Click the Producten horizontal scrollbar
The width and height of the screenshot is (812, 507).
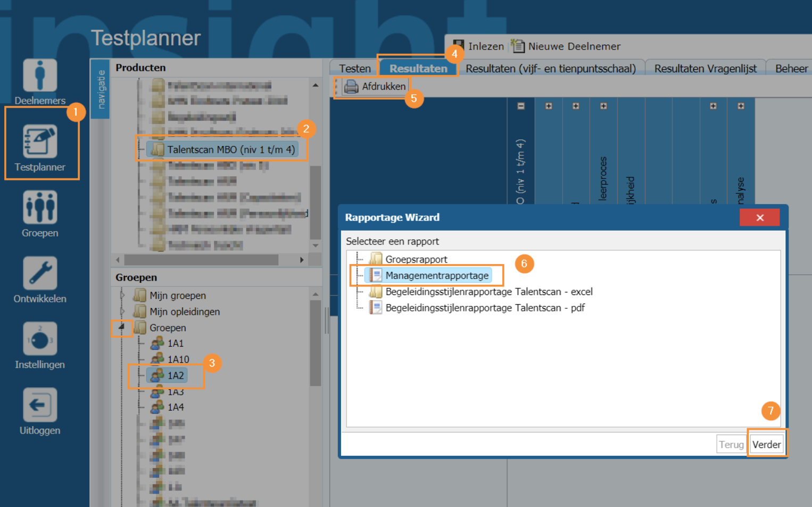tap(201, 260)
